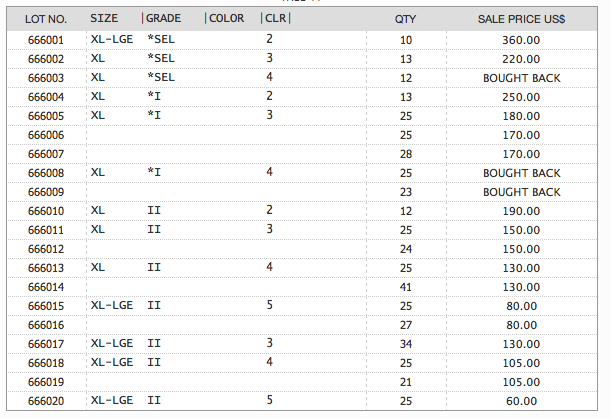Click the quantity 41 cell
The image size is (611, 419).
405,287
